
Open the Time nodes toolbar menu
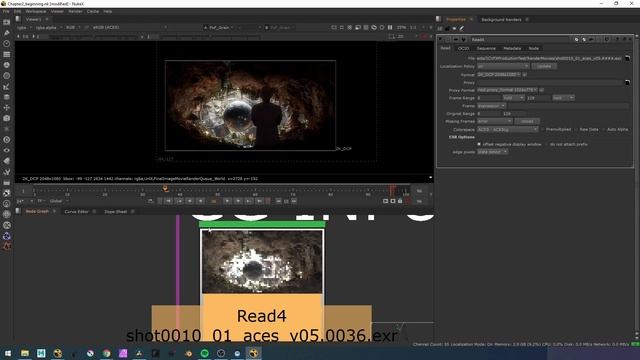[7, 44]
